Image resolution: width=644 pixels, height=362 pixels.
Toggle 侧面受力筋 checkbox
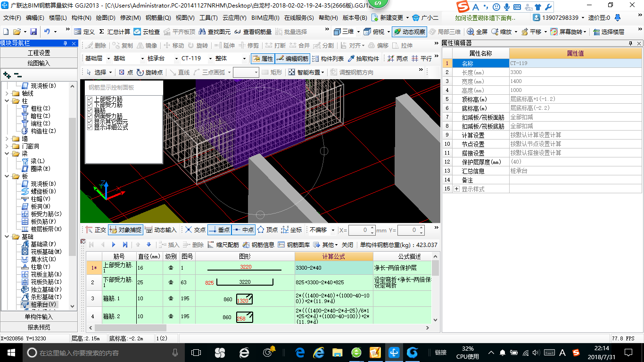[x=90, y=116]
